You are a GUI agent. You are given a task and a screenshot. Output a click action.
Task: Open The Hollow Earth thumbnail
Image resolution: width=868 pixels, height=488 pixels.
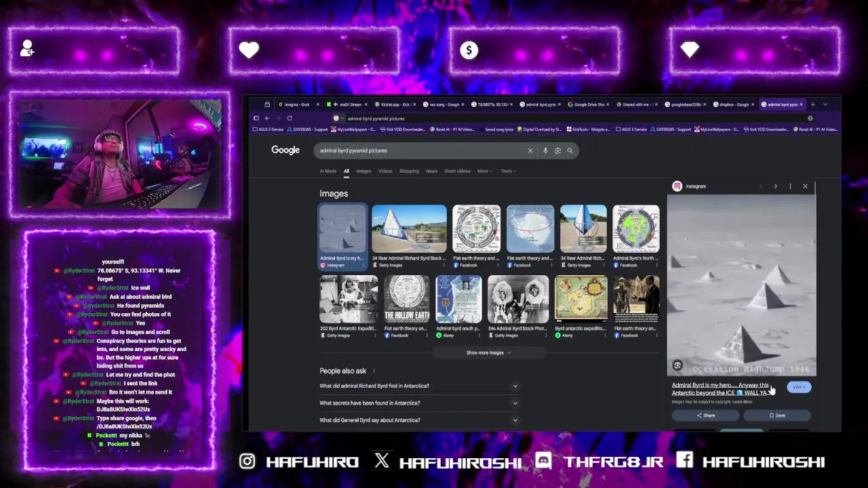(x=406, y=299)
